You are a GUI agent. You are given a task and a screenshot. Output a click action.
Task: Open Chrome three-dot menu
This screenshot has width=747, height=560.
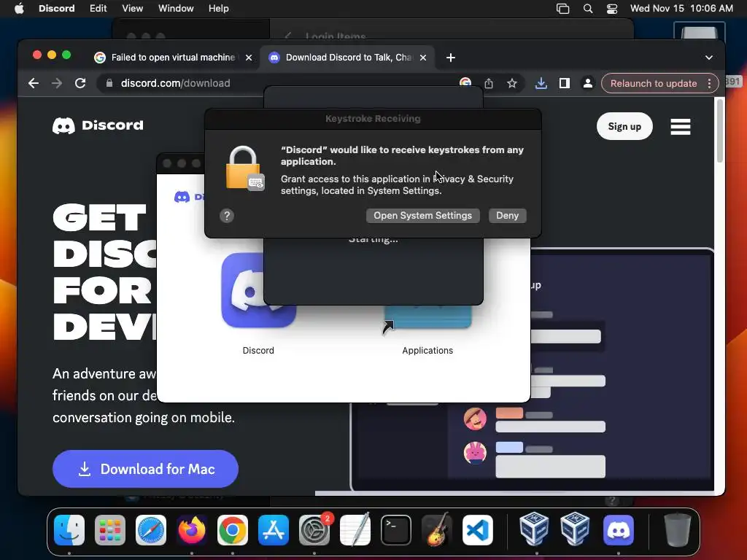tap(709, 83)
